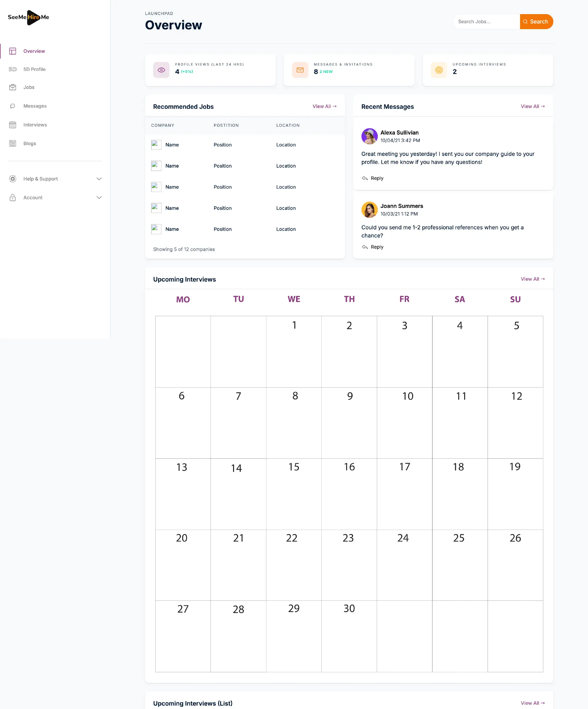Click the envelope icon on Messages & Invitations card
Image resolution: width=588 pixels, height=709 pixels.
pos(300,70)
